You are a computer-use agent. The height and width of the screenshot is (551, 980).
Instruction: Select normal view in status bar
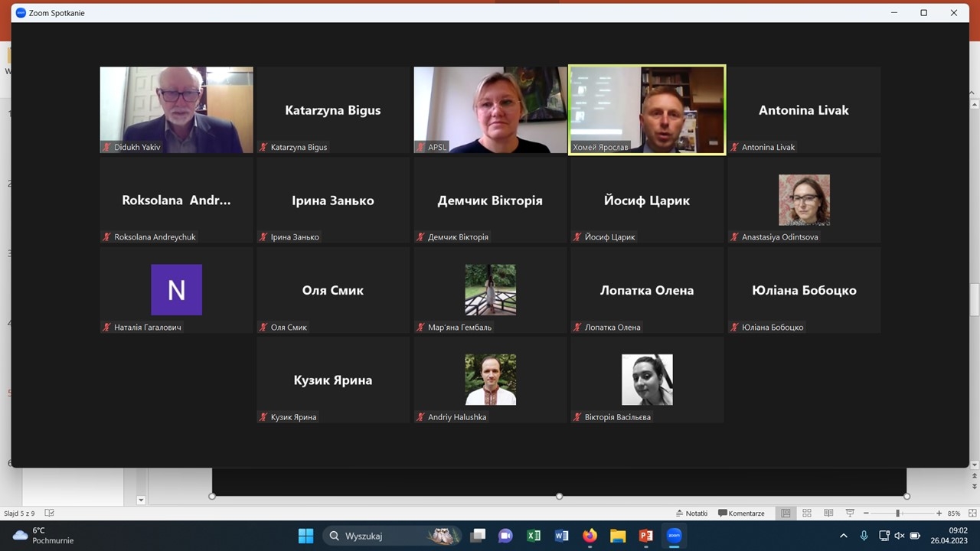(785, 514)
